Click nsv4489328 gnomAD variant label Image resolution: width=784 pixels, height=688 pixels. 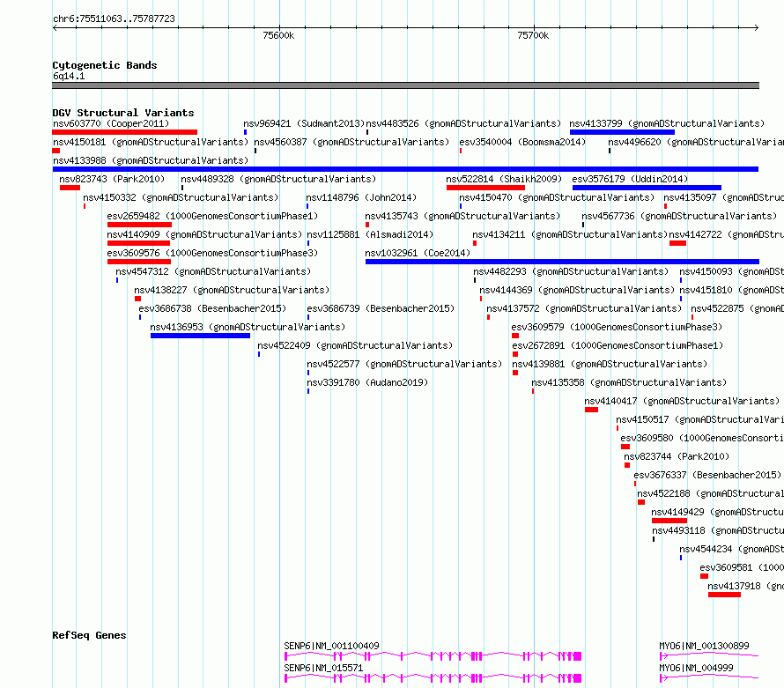click(278, 179)
